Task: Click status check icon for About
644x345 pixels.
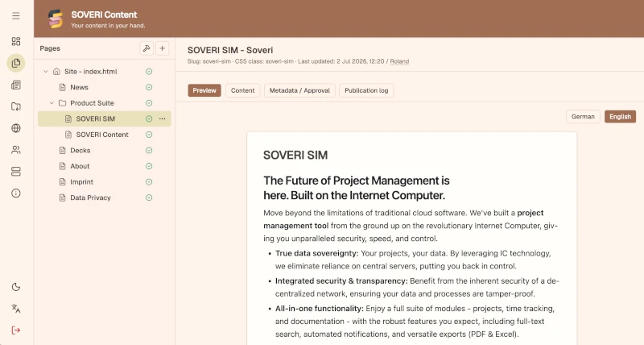Action: tap(149, 166)
